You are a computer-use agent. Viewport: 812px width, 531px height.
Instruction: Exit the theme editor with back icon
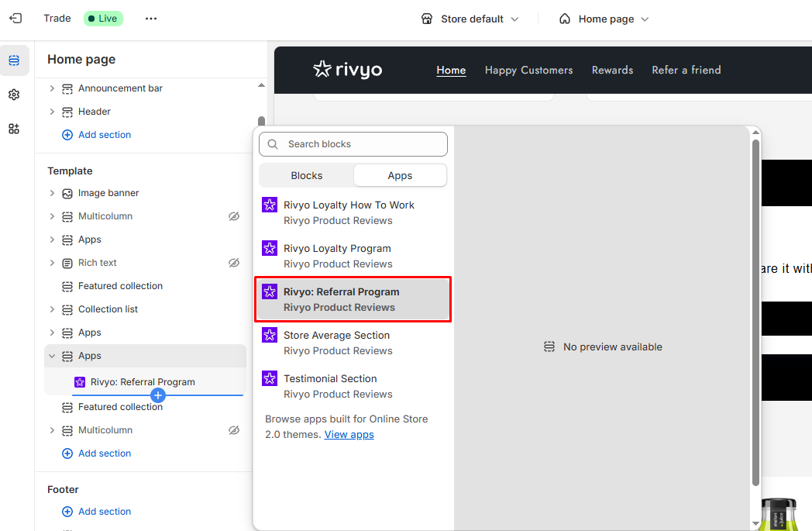point(15,19)
